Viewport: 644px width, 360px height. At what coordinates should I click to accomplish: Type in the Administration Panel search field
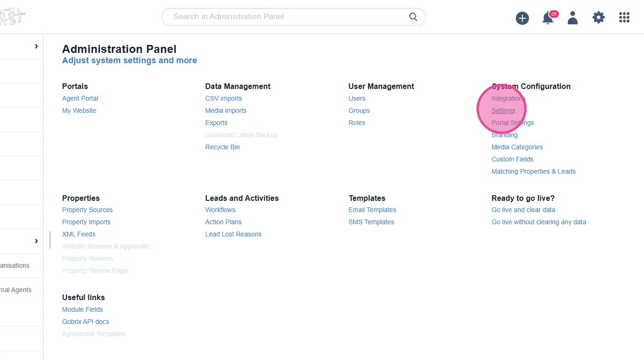[285, 17]
